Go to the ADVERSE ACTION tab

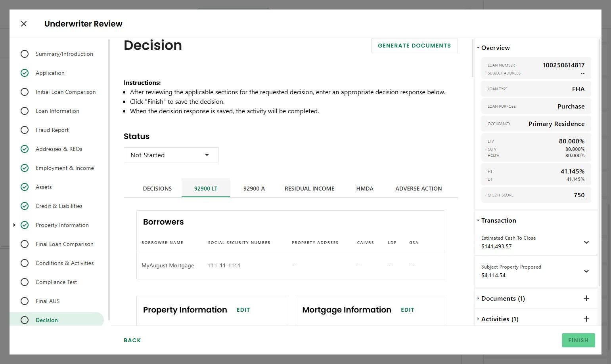pyautogui.click(x=419, y=189)
